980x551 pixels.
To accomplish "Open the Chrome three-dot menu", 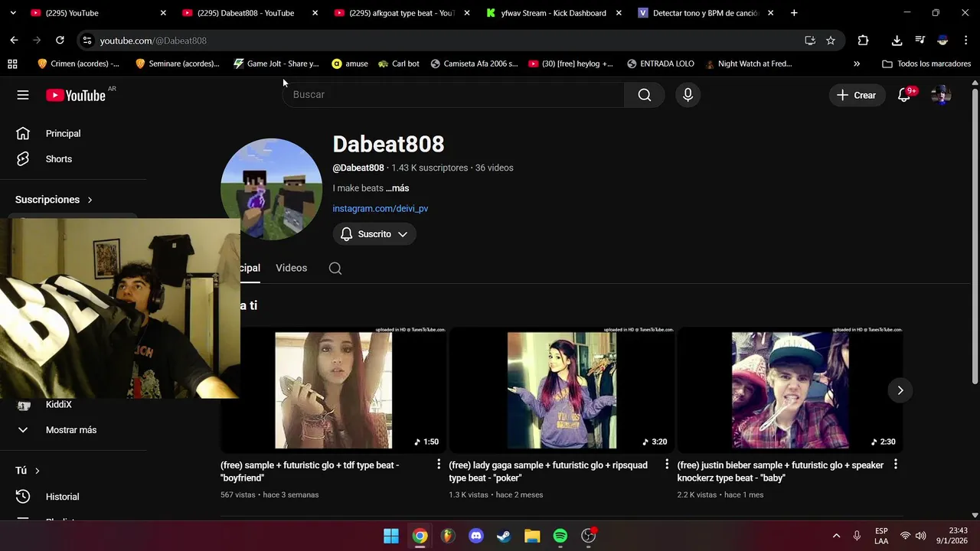I will (x=965, y=41).
